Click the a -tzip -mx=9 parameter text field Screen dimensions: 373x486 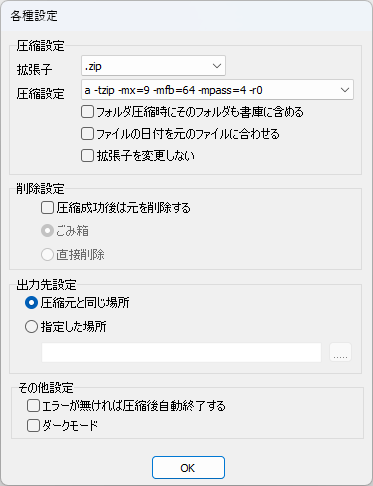pos(217,90)
